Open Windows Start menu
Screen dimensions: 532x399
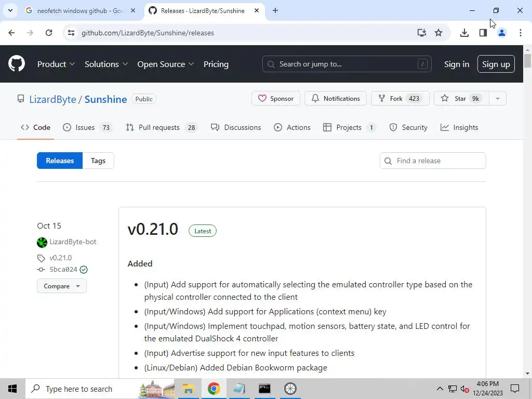pyautogui.click(x=12, y=389)
